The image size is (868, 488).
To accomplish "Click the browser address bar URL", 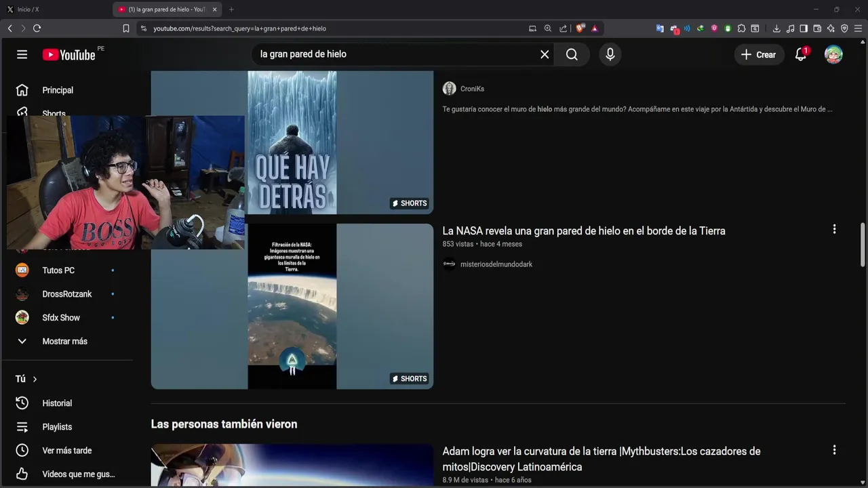I will point(239,28).
